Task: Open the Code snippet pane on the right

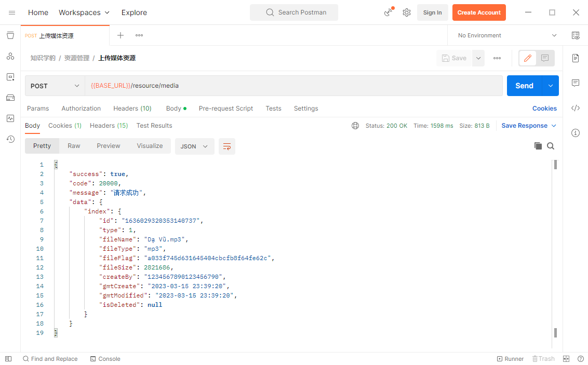Action: [576, 108]
